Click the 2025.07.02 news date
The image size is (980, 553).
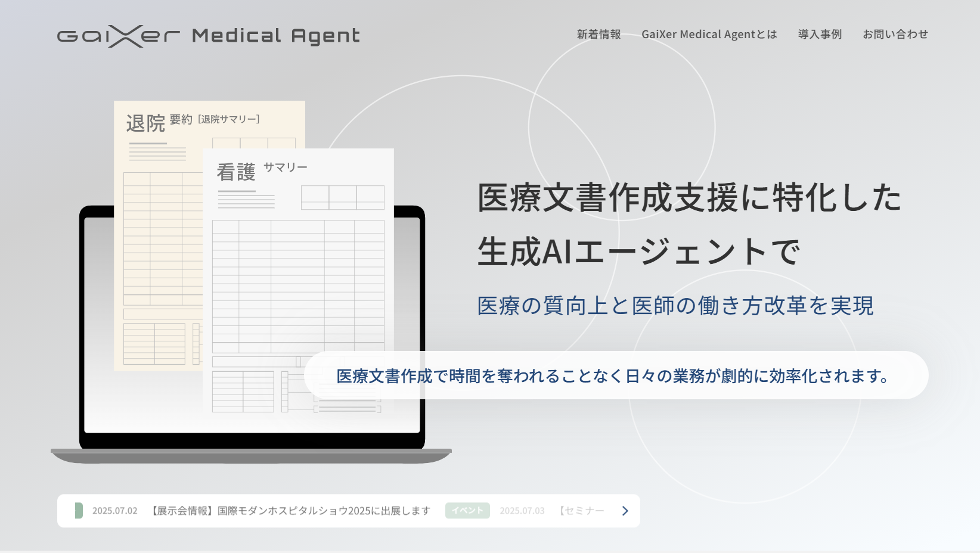(x=114, y=511)
